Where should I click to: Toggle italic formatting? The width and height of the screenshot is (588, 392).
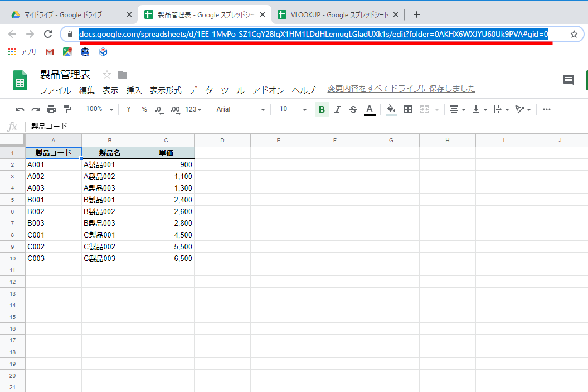tap(338, 109)
